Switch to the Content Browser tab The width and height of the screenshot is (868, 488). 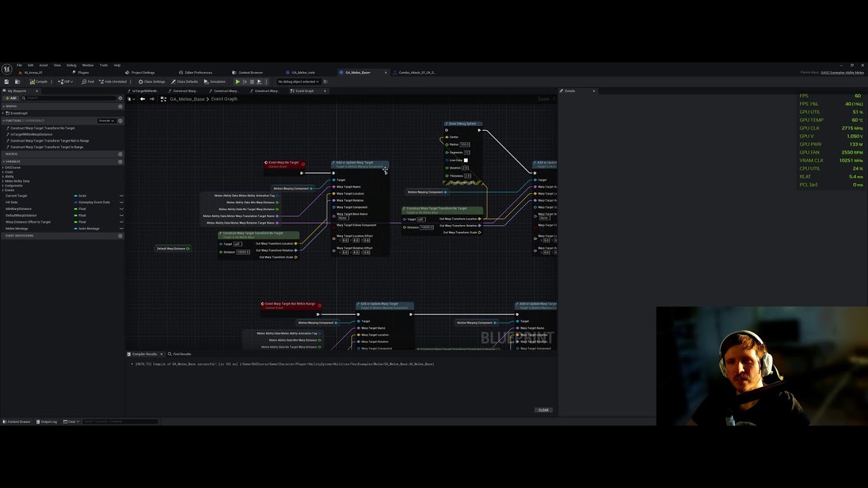pyautogui.click(x=247, y=73)
